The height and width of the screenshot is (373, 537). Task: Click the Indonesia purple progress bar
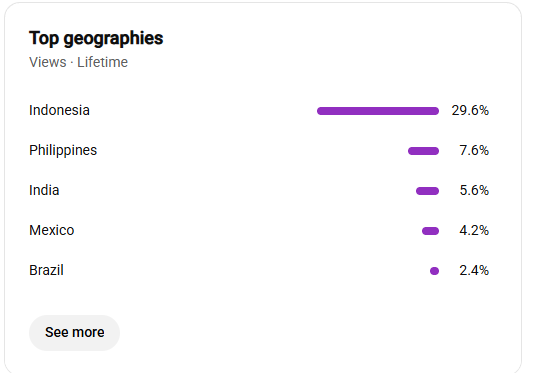tap(378, 111)
